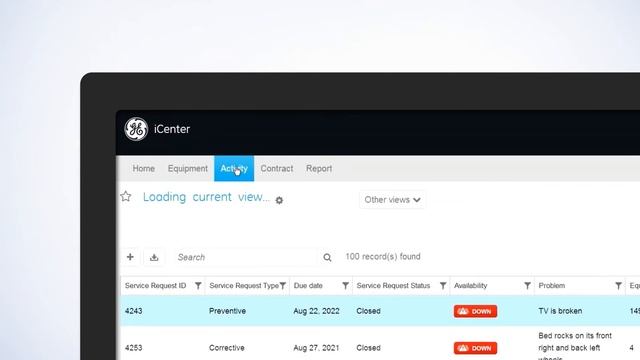Switch to the Contract tab
Screen dimensions: 640x360
tap(277, 169)
